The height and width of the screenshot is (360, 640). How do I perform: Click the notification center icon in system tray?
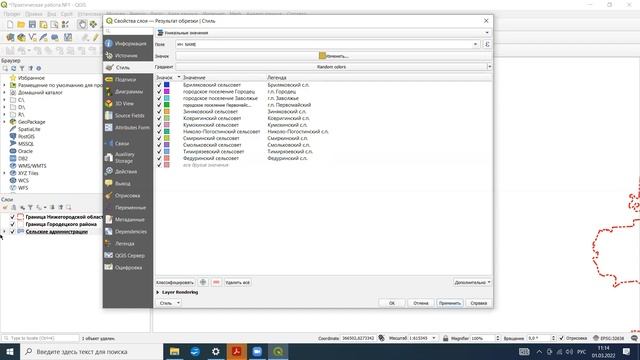click(x=627, y=351)
